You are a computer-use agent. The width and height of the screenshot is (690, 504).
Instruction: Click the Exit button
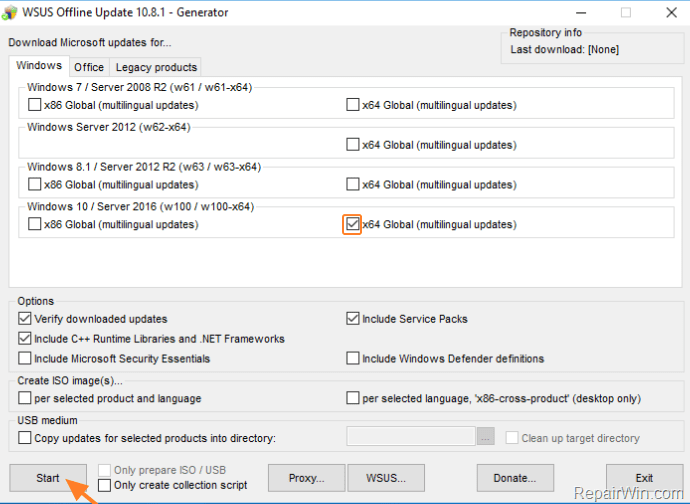tap(644, 478)
